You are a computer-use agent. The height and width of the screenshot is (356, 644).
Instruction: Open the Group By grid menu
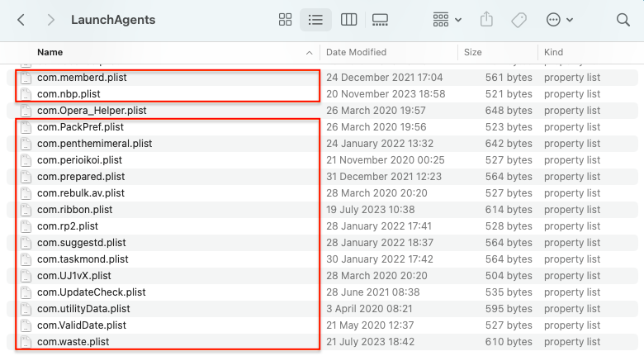[x=447, y=20]
